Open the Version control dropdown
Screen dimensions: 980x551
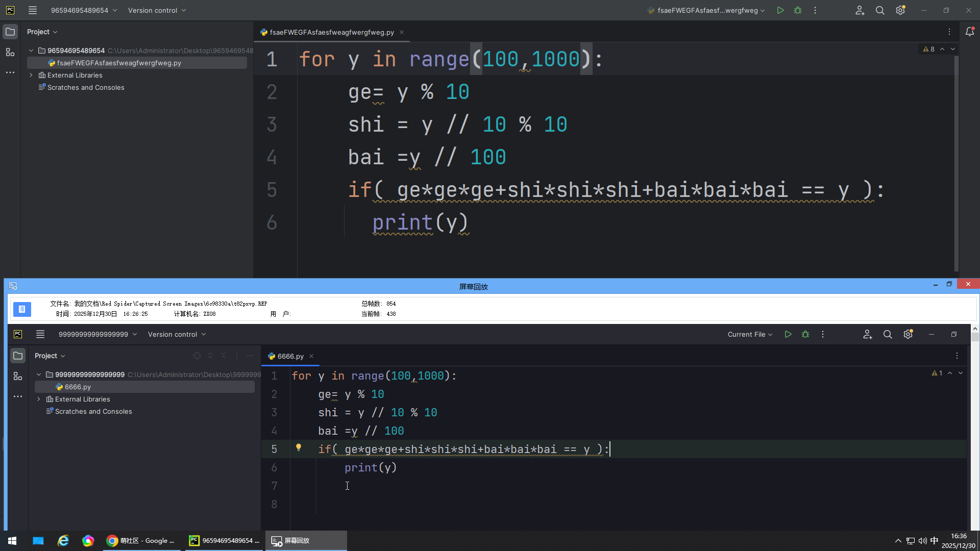point(157,10)
